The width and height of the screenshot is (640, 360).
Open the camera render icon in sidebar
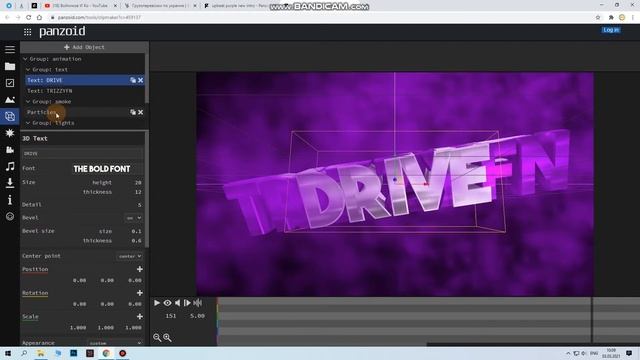pos(10,150)
